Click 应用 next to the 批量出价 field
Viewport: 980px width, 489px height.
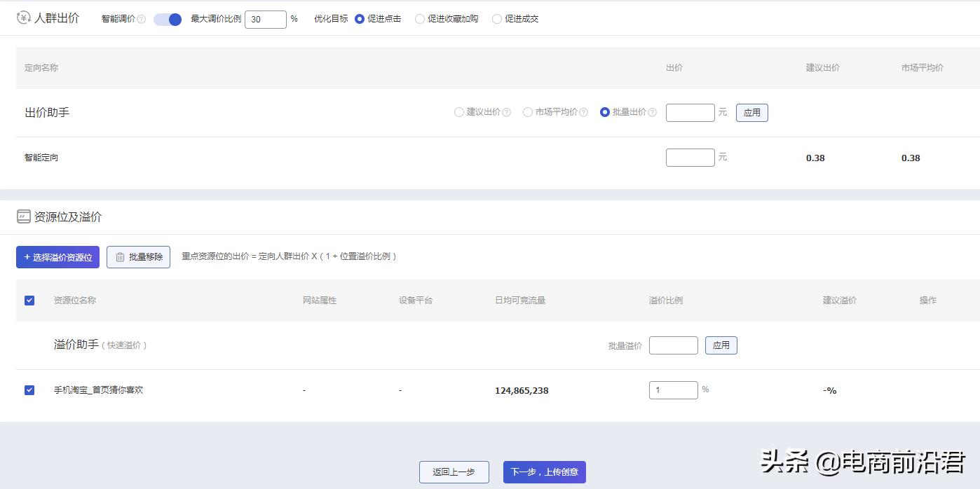click(x=751, y=112)
